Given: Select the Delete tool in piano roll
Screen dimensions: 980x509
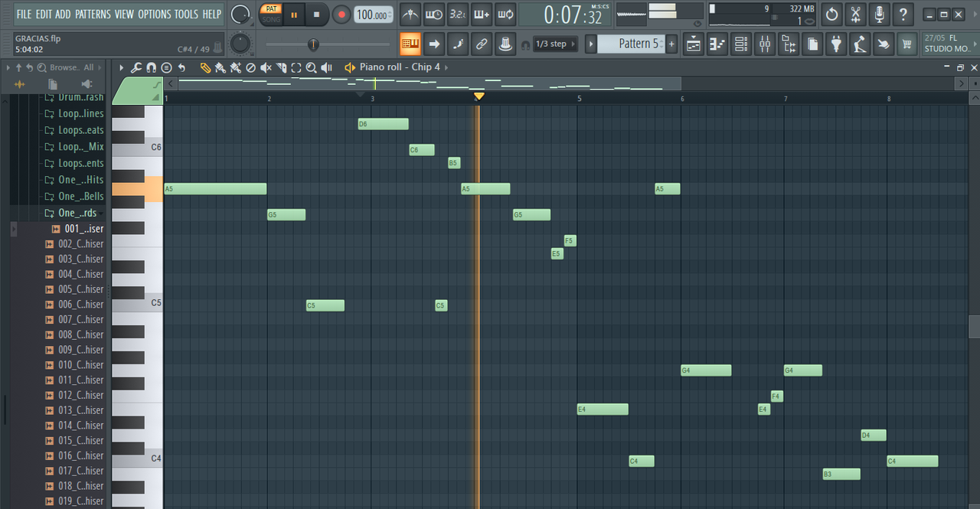Looking at the screenshot, I should [250, 67].
